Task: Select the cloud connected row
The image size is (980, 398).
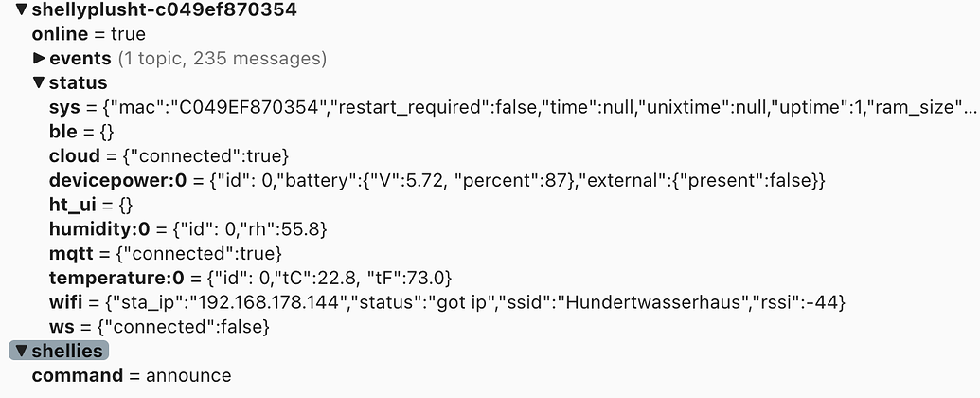Action: (169, 155)
